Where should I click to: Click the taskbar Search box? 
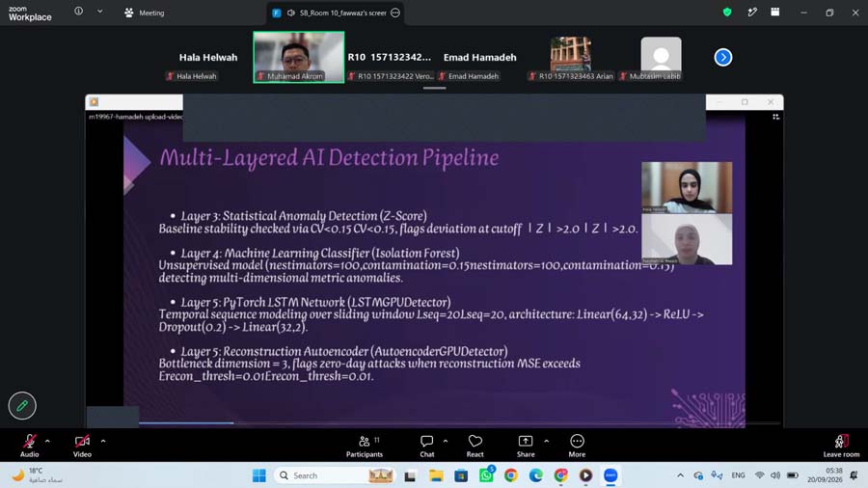[x=335, y=475]
